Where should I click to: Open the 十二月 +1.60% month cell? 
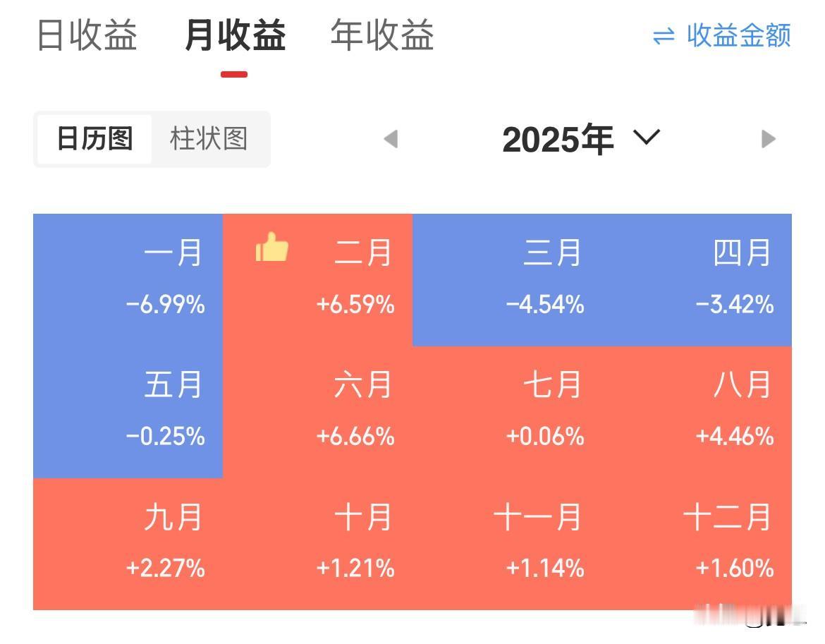pyautogui.click(x=697, y=543)
